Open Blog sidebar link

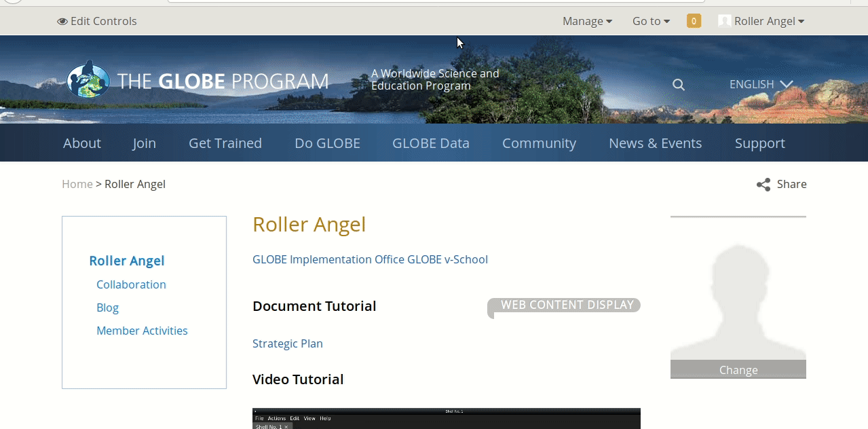click(107, 307)
